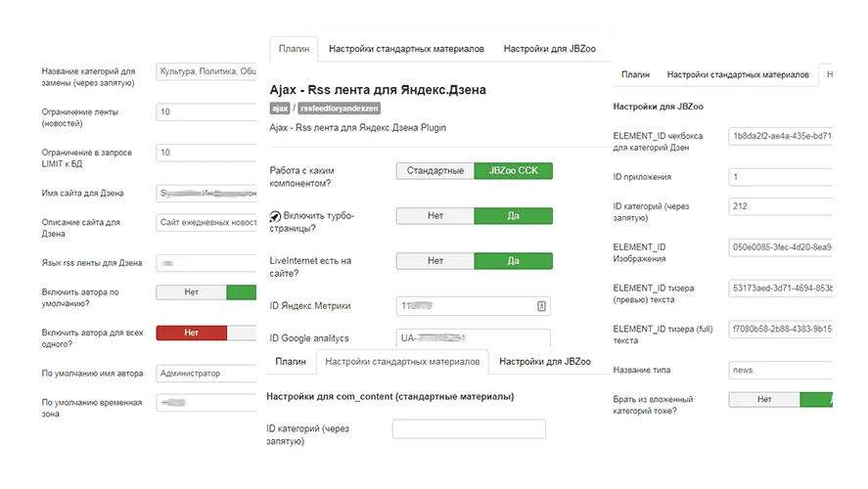Switch to top Настройки для JBZoo tab in center
This screenshot has width=868, height=489.
[550, 49]
